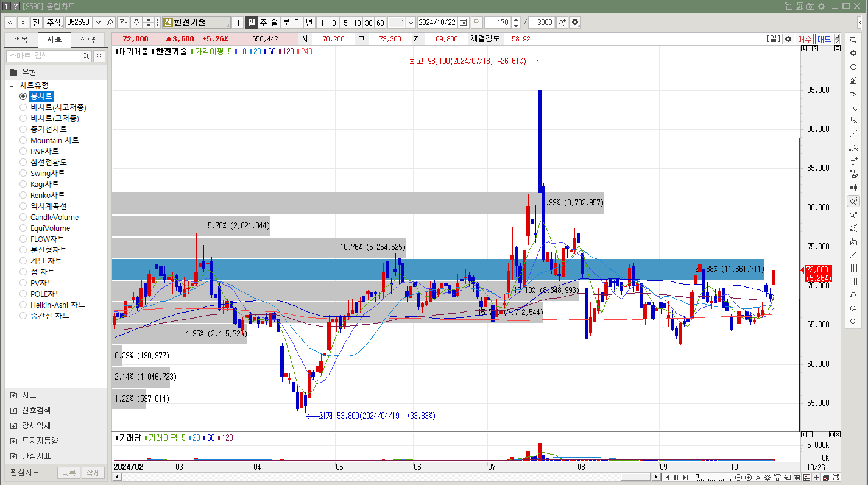Click the refresh/sync icon at top of right toolbar
The image size is (868, 485).
pos(853,39)
